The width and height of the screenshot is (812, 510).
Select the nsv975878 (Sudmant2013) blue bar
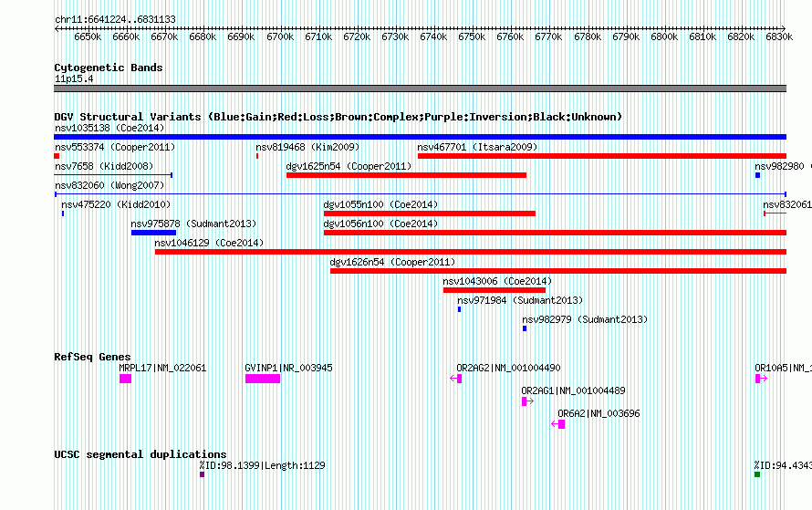(153, 233)
